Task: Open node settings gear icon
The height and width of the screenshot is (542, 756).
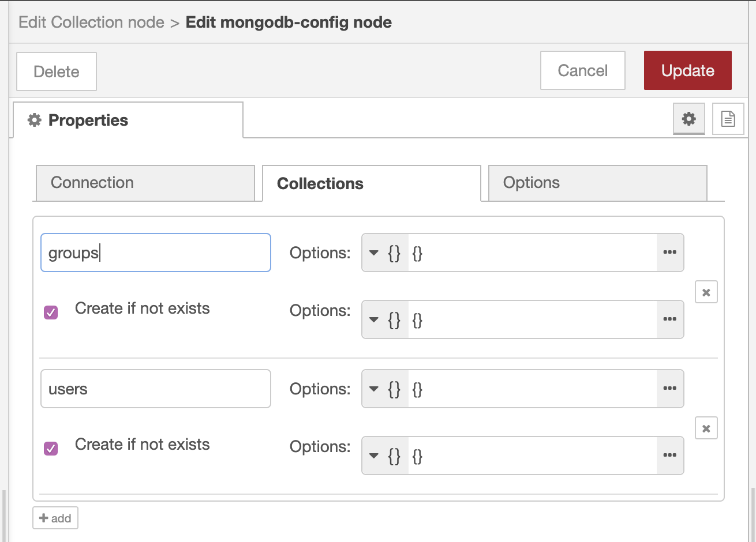Action: (688, 119)
